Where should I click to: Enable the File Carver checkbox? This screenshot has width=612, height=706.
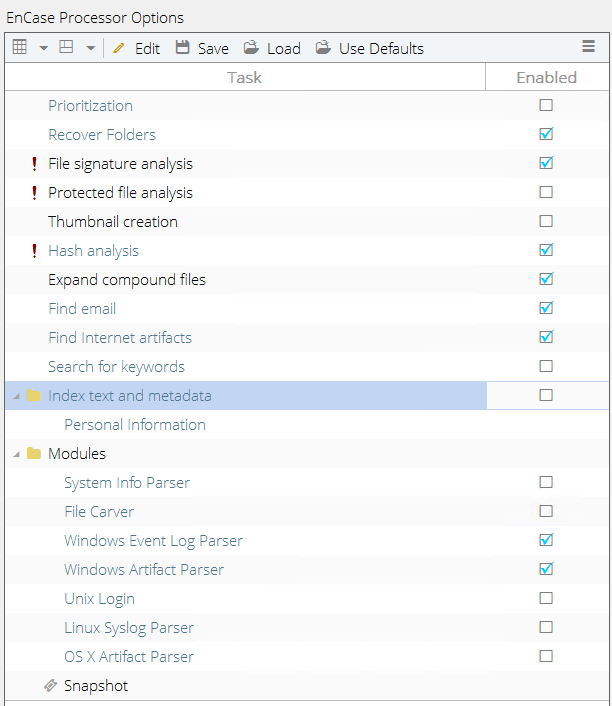coord(546,511)
